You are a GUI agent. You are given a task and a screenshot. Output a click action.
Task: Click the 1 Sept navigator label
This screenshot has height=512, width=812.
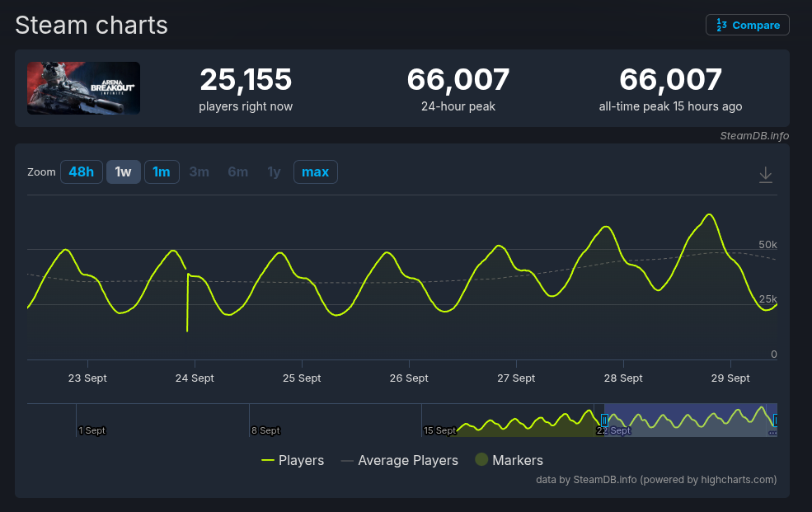click(x=92, y=430)
